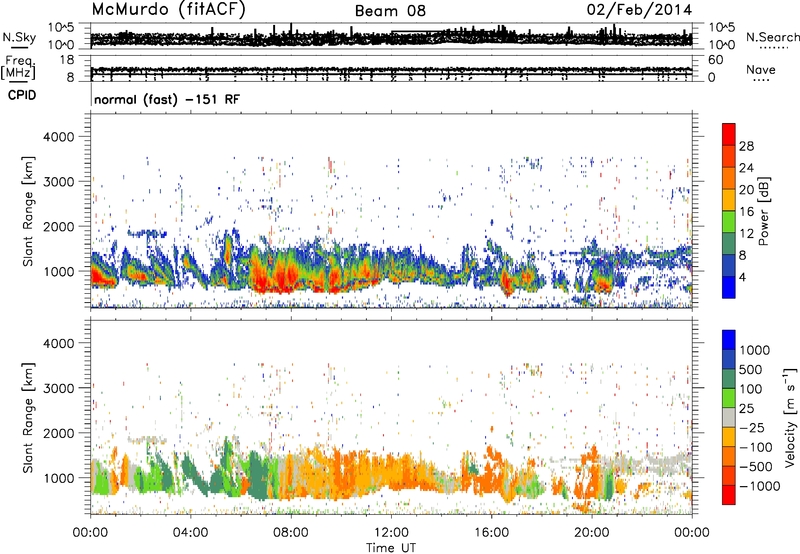The width and height of the screenshot is (800, 554).
Task: Click the 16 label on power colorbar
Action: pos(746,212)
